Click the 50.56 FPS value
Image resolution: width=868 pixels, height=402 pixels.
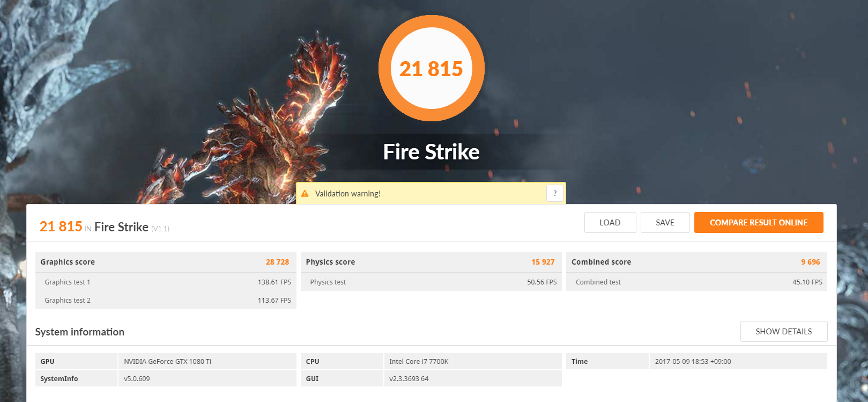click(542, 282)
